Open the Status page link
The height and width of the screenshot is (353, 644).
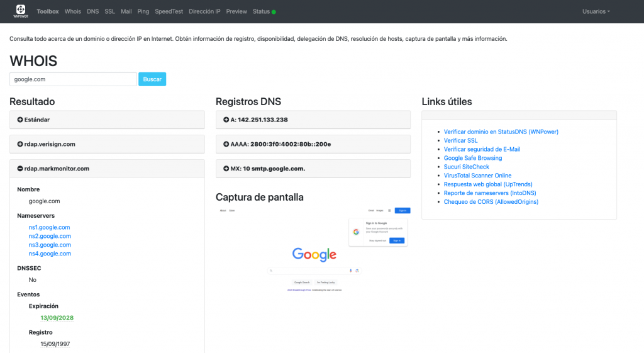click(x=261, y=11)
